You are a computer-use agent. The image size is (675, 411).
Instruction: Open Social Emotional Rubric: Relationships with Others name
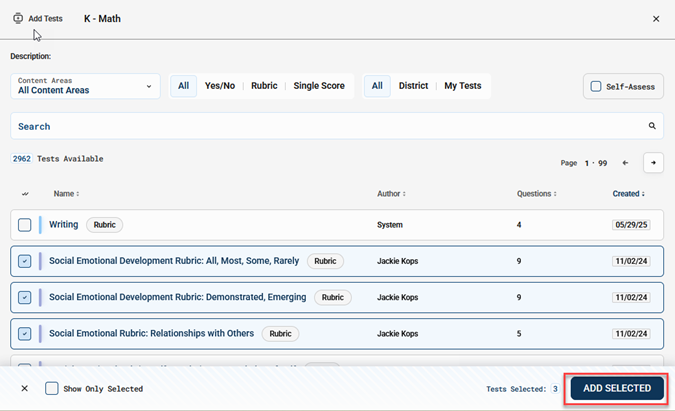152,333
